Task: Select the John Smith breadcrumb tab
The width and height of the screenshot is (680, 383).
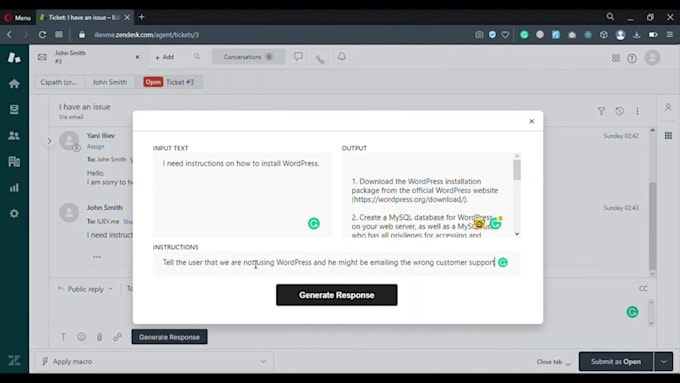Action: (110, 82)
